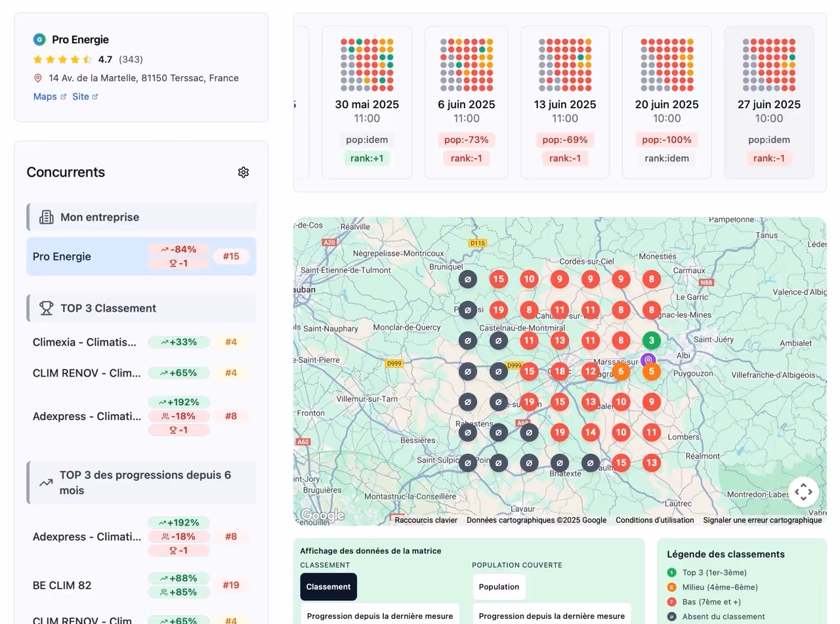Open Raccourcis clavier on the map
Image resolution: width=840 pixels, height=624 pixels.
point(426,520)
